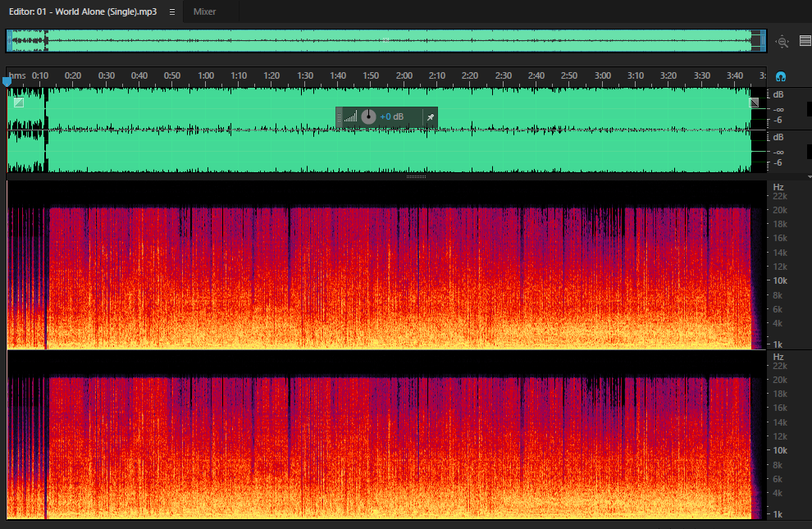Viewport: 812px width, 529px height.
Task: Click the Zoom Out Full icon
Action: click(x=782, y=41)
